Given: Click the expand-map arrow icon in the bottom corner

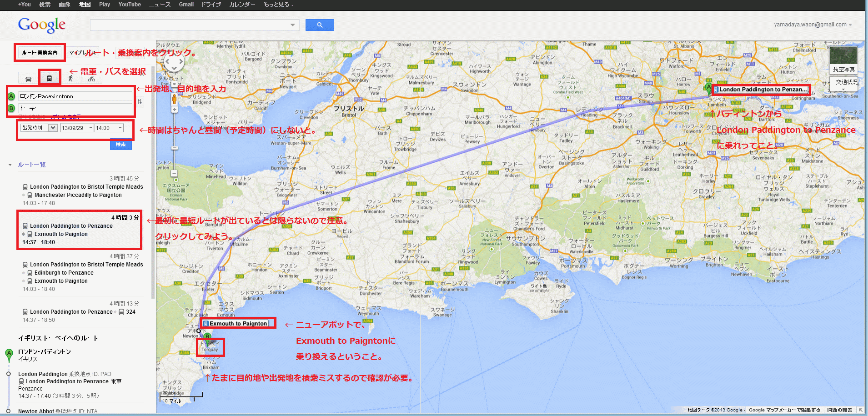Looking at the screenshot, I should 860,410.
